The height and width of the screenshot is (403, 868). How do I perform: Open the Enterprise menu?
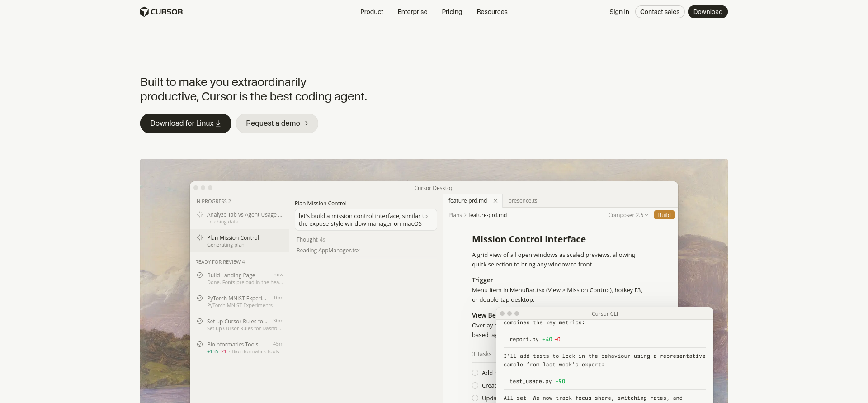coord(412,12)
